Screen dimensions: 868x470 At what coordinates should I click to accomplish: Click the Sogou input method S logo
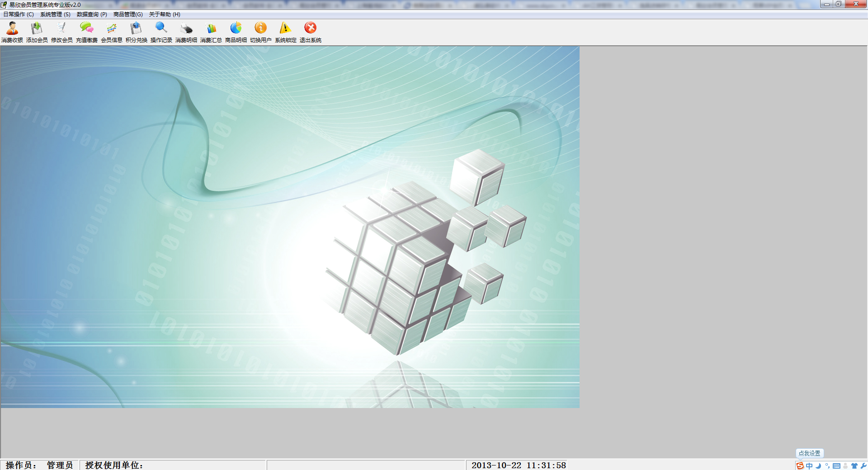(800, 465)
